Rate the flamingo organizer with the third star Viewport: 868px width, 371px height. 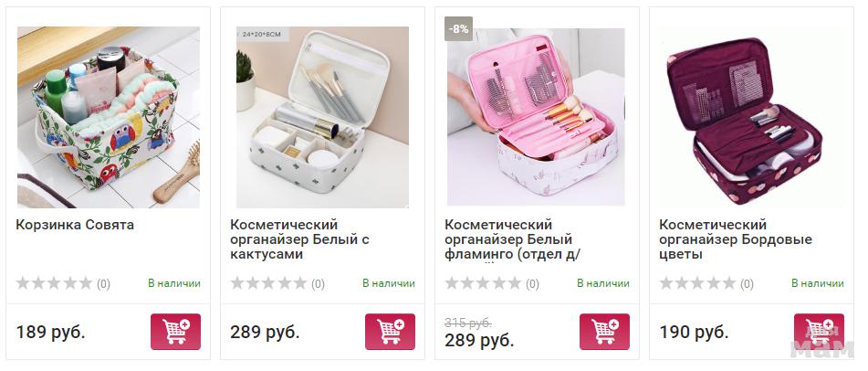(483, 283)
